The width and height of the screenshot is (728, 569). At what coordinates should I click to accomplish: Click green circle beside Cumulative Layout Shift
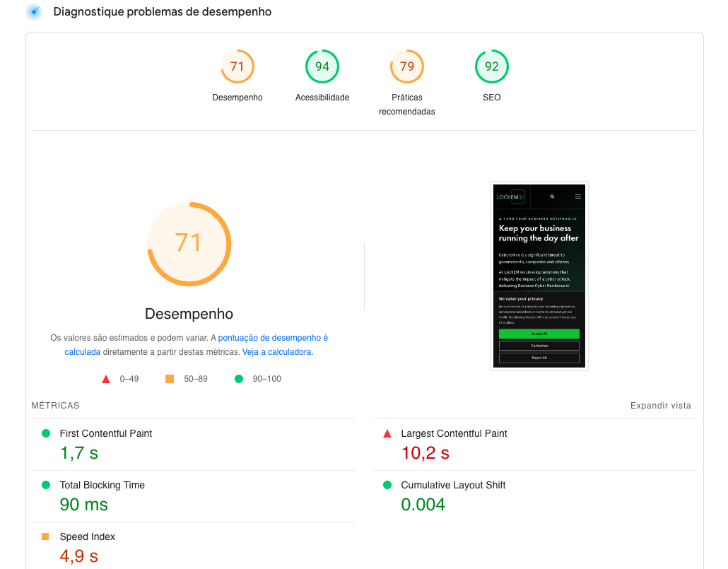(387, 485)
